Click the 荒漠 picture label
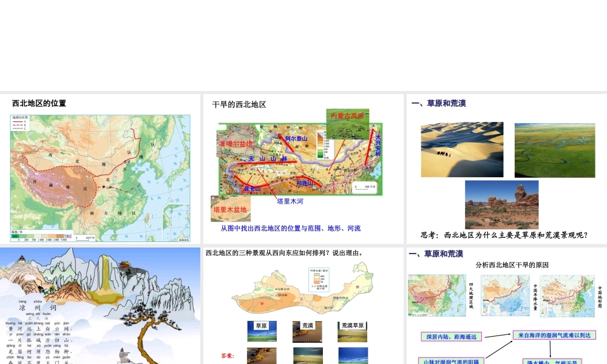 307,326
